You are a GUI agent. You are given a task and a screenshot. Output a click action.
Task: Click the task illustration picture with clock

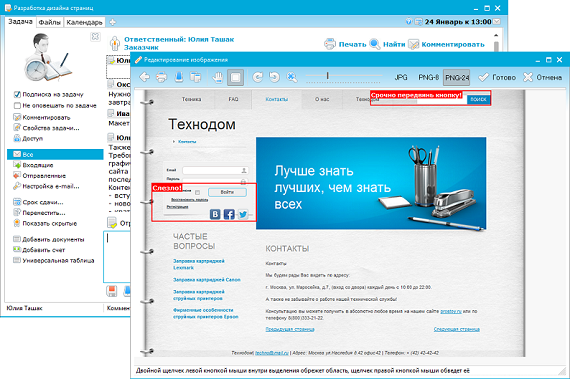(47, 57)
